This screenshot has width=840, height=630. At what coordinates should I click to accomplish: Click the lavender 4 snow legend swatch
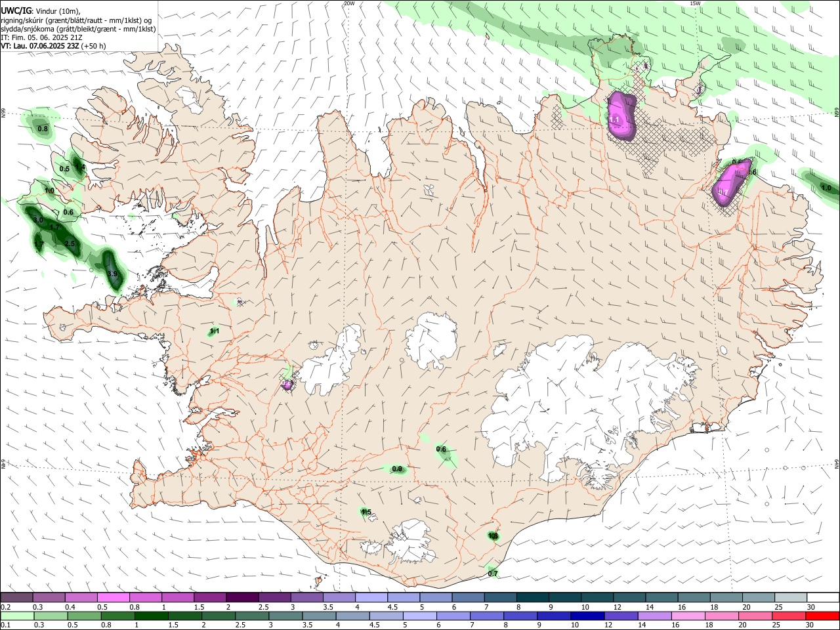371,598
